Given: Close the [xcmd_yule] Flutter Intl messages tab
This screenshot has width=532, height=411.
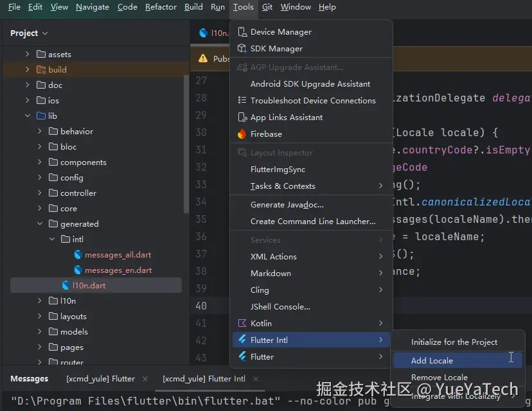Looking at the screenshot, I should click(256, 379).
